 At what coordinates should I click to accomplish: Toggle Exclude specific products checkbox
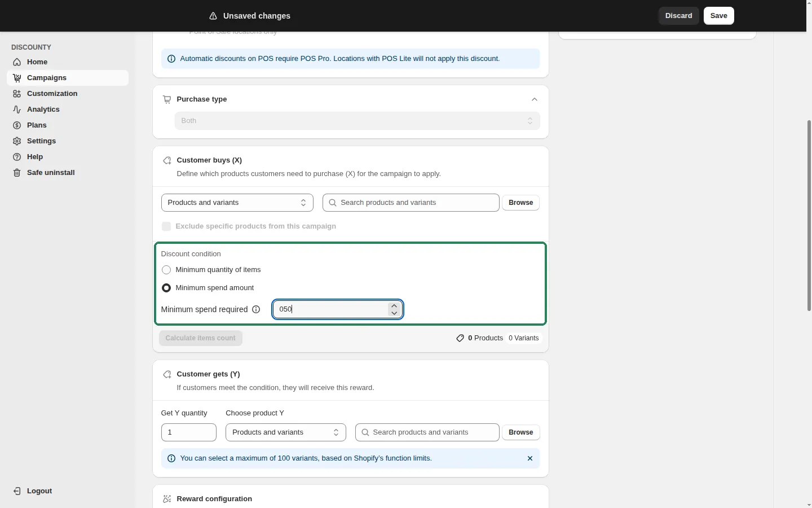pos(166,226)
